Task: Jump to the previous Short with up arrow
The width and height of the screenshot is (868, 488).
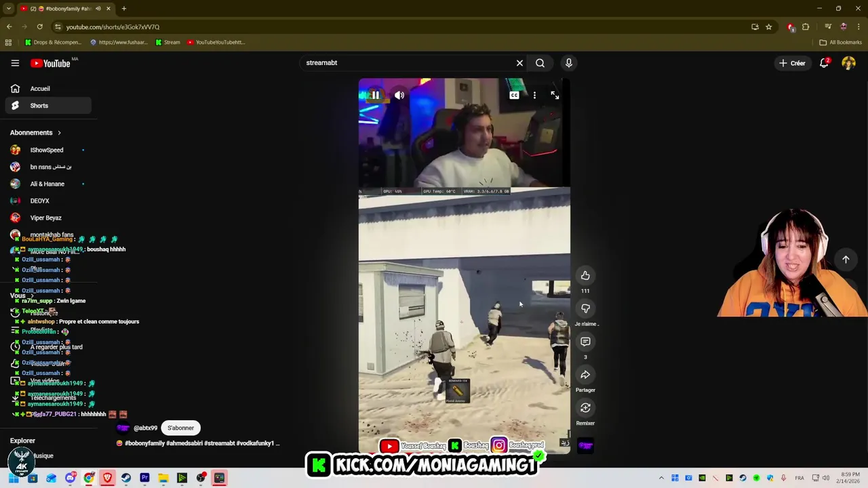Action: pos(846,260)
